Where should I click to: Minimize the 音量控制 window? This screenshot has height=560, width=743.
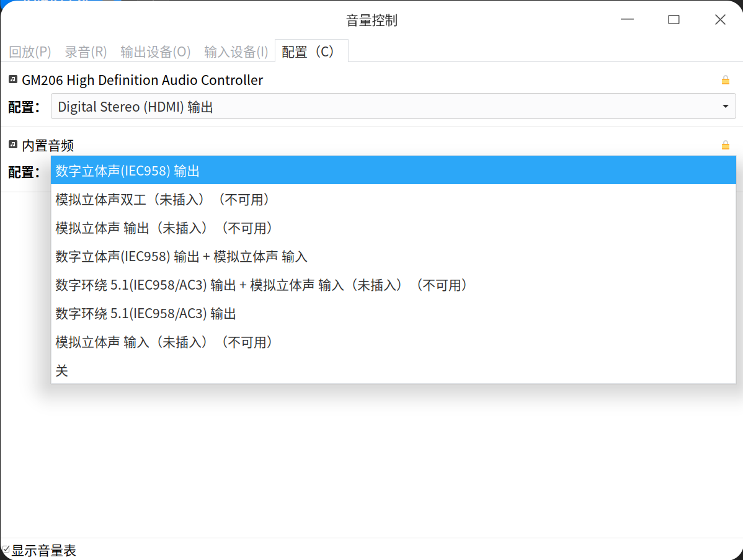tap(627, 19)
